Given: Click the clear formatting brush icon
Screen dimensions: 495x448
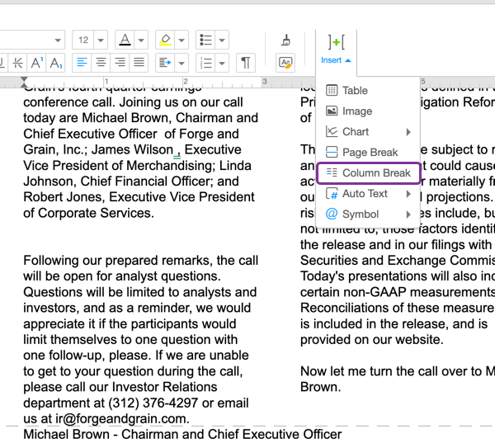Looking at the screenshot, I should coord(286,40).
